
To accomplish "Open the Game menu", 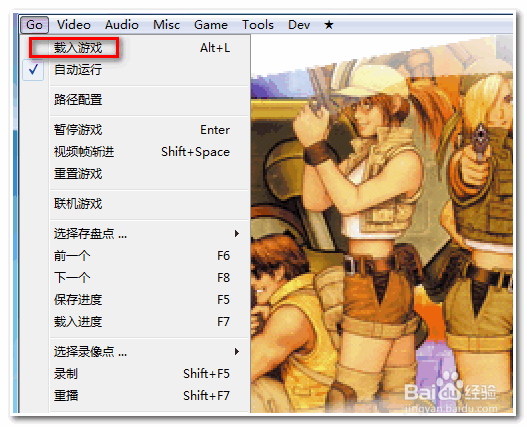I will coord(211,25).
